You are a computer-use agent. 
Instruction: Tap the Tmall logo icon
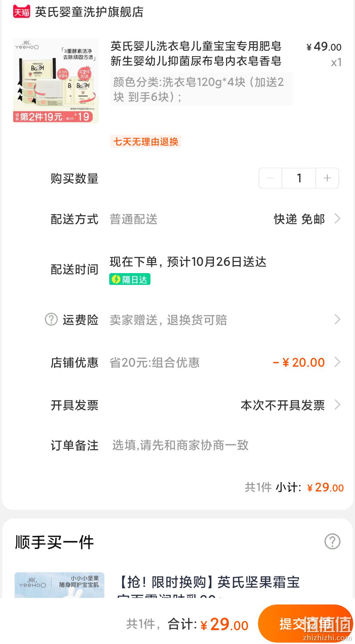click(x=21, y=12)
